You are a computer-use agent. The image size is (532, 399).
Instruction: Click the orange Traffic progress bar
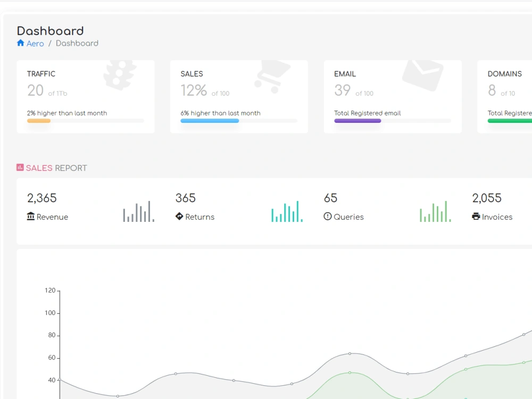point(39,121)
